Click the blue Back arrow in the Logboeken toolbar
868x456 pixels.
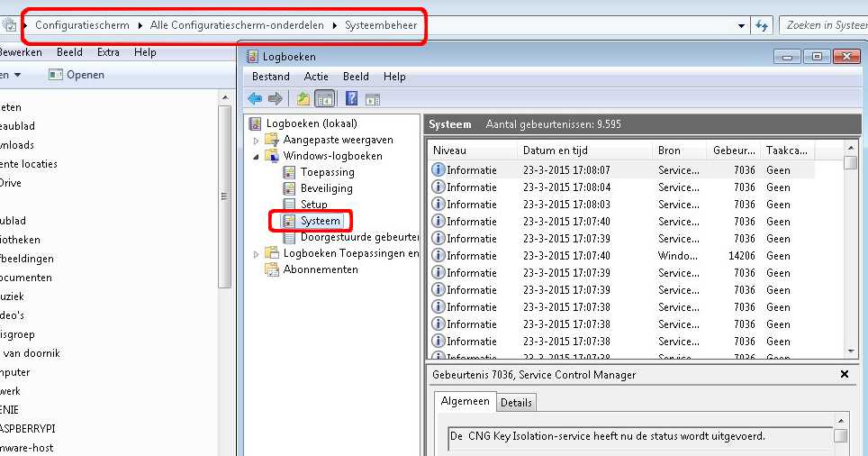255,99
